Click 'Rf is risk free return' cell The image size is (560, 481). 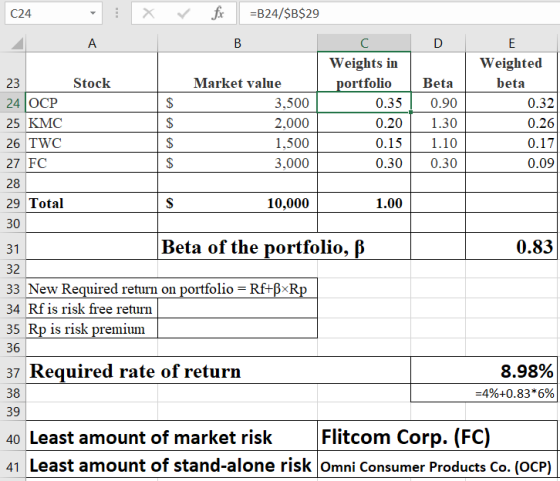[x=92, y=309]
